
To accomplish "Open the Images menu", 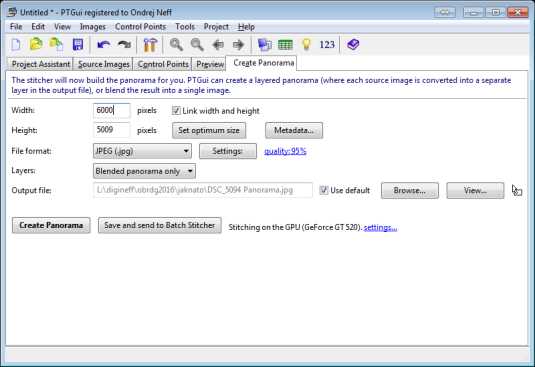I will click(92, 27).
